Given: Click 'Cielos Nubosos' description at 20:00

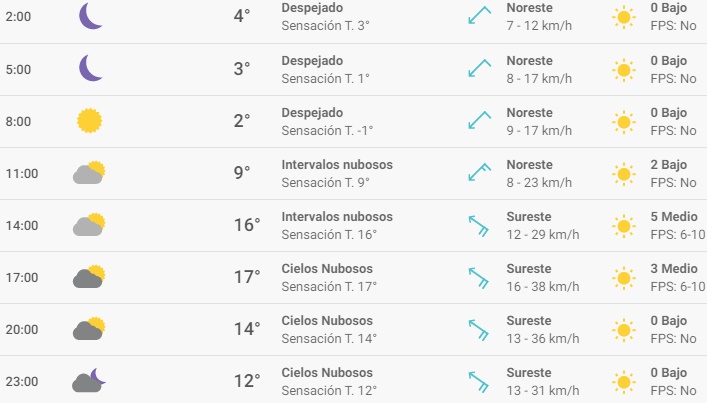Looking at the screenshot, I should tap(327, 321).
